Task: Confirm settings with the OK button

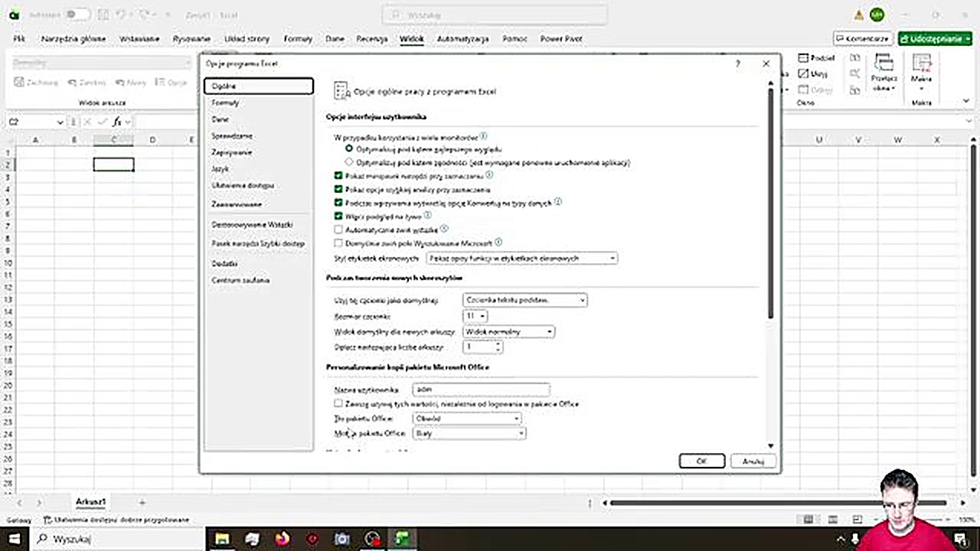Action: click(701, 461)
